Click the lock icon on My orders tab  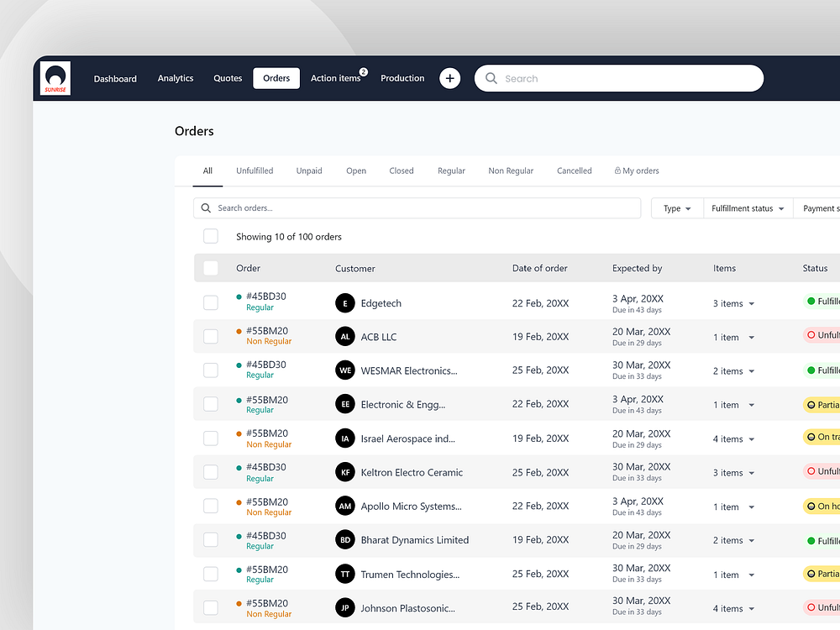(x=619, y=171)
